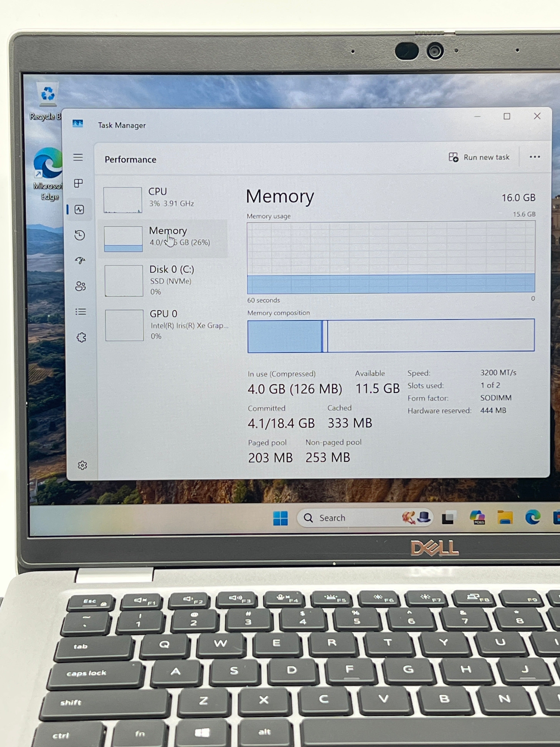This screenshot has height=747, width=560.
Task: Click the 'SODIMM' form factor value
Action: tap(496, 398)
